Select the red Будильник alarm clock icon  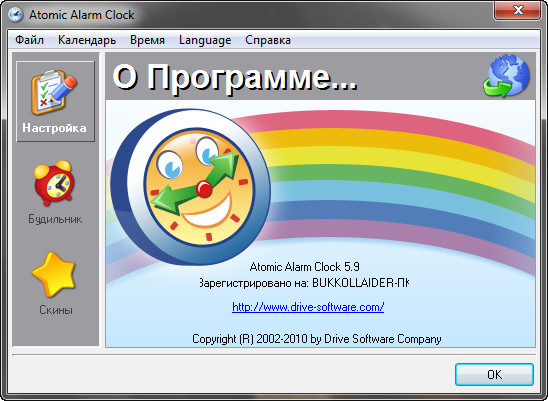click(x=54, y=183)
